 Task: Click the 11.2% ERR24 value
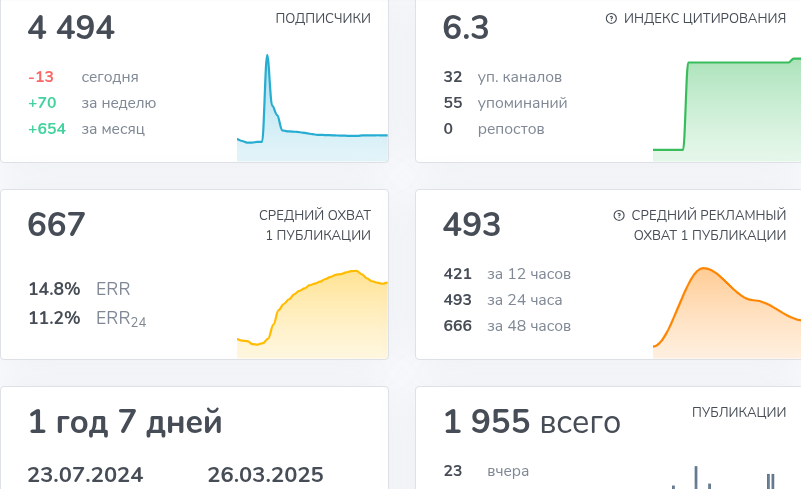tap(54, 318)
